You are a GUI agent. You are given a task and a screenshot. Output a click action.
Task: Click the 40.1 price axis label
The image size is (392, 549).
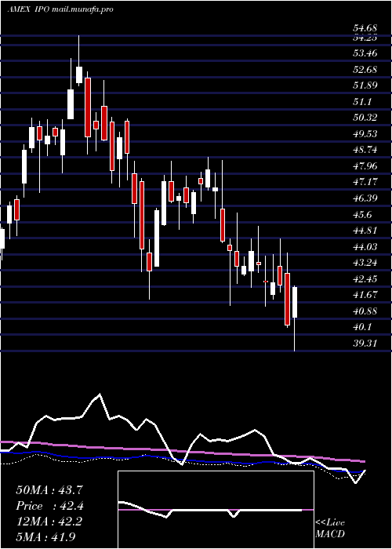tap(362, 327)
